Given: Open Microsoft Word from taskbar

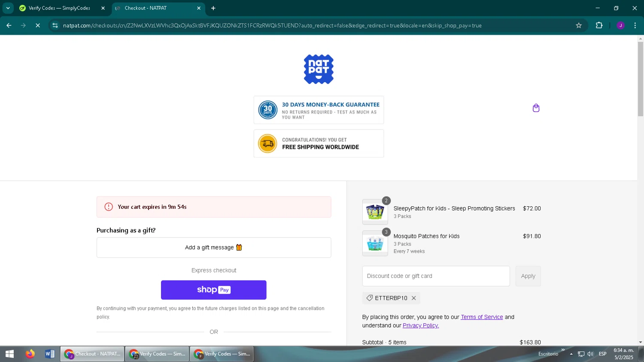Looking at the screenshot, I should 50,354.
